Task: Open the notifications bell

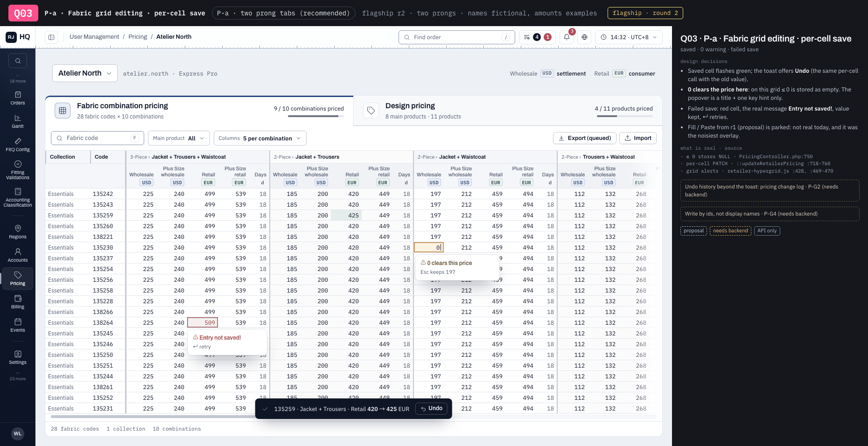Action: click(x=567, y=37)
